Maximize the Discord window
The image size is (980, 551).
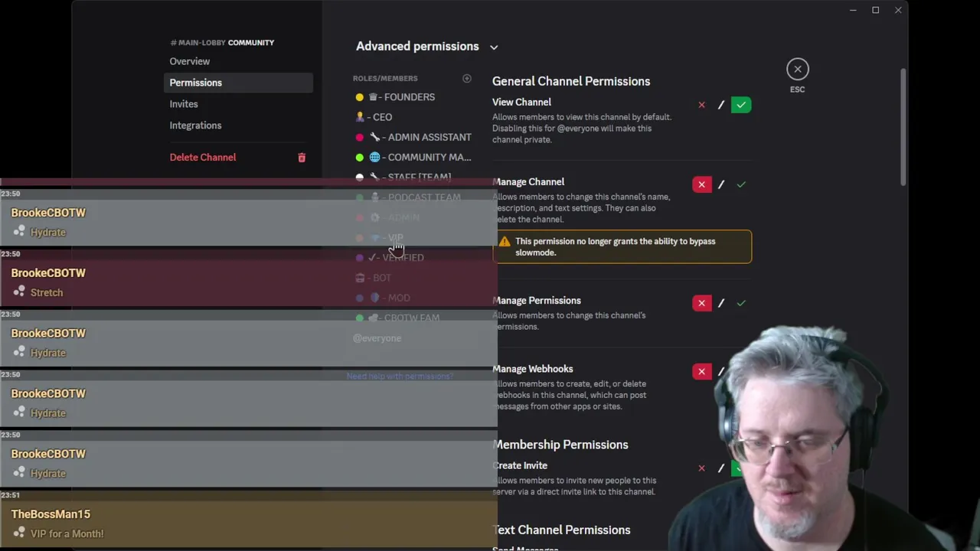[875, 10]
